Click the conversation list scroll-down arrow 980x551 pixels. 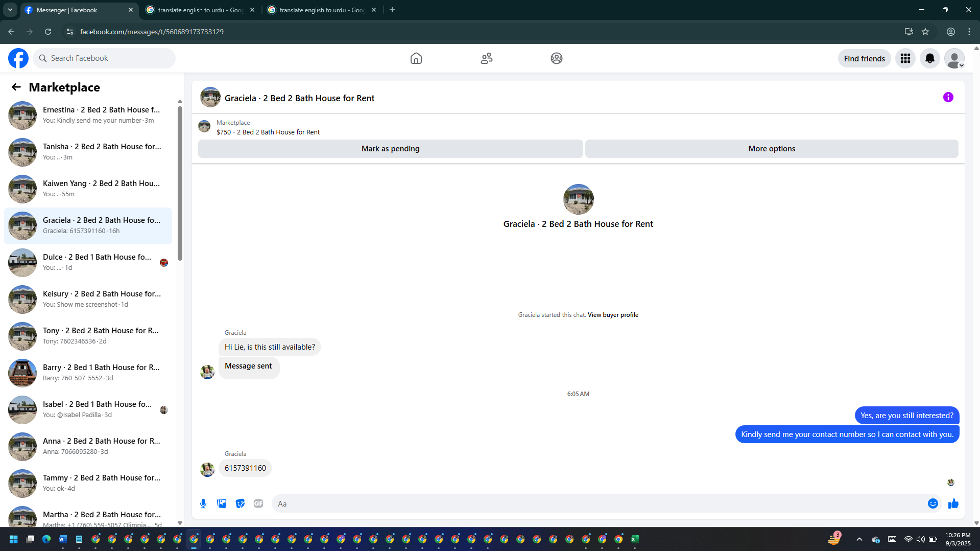180,523
